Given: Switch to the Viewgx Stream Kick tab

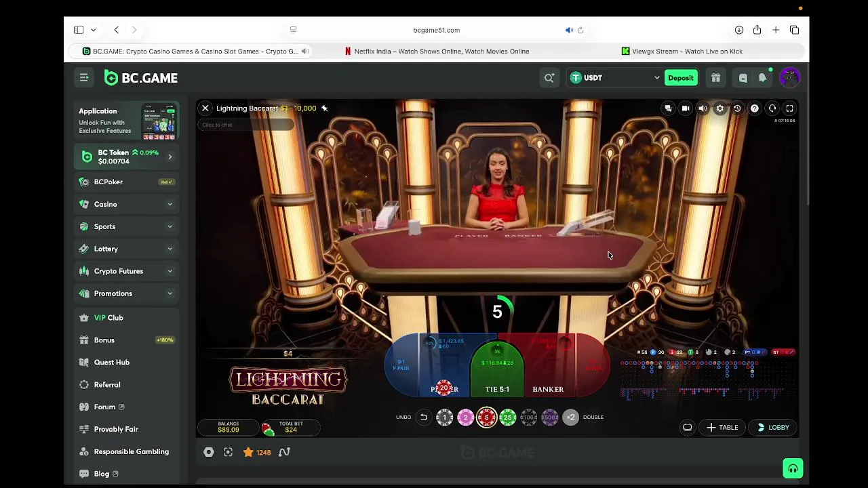Looking at the screenshot, I should pyautogui.click(x=682, y=52).
